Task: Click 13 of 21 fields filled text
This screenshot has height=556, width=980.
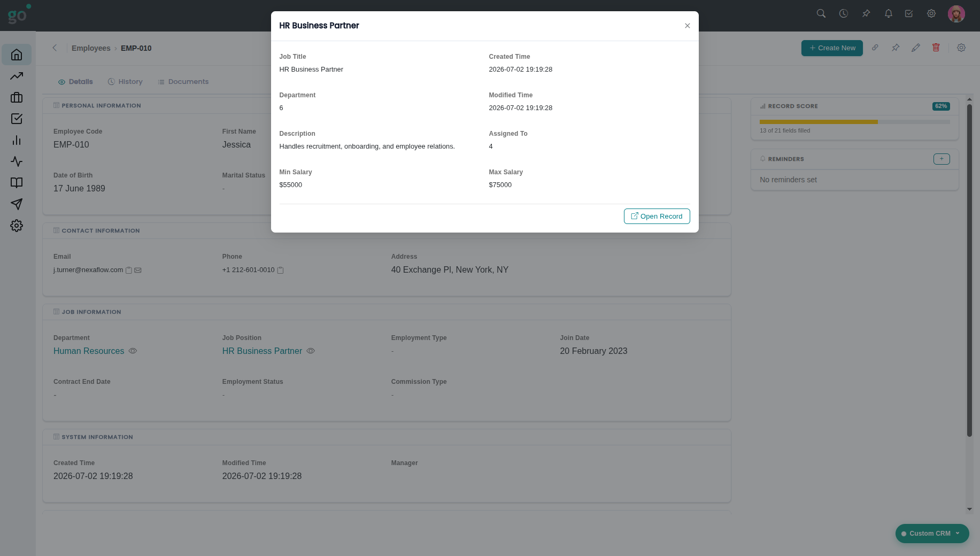Action: point(785,130)
